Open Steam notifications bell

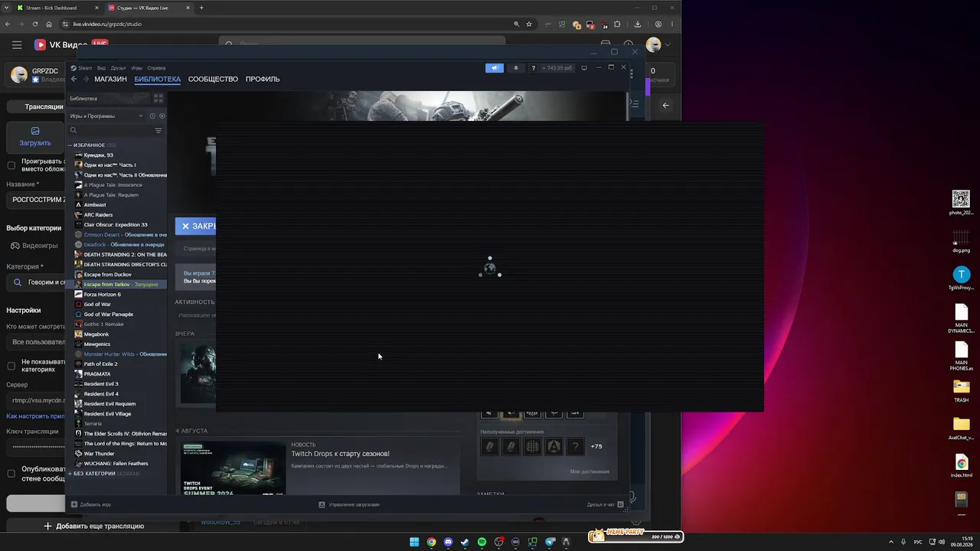coord(515,68)
